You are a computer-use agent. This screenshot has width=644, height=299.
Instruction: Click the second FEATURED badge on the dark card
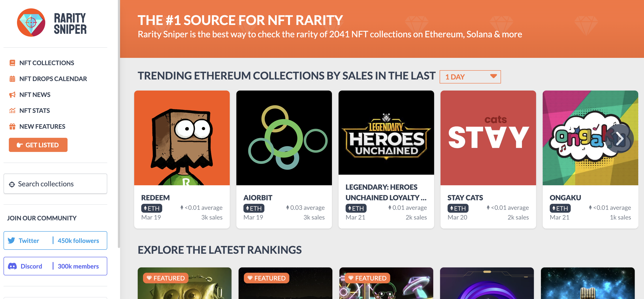[267, 278]
